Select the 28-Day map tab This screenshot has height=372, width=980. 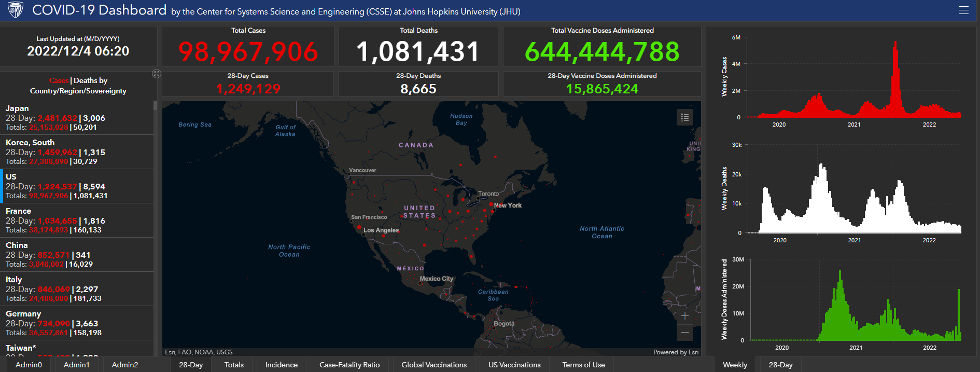pos(191,365)
